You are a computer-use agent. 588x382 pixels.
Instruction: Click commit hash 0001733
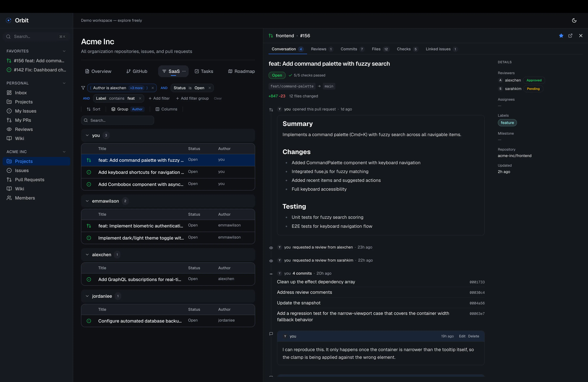(477, 282)
